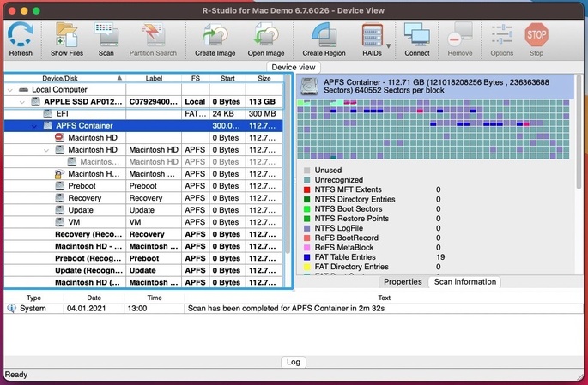Click the Date column header in log
Image resolution: width=588 pixels, height=385 pixels.
point(94,298)
